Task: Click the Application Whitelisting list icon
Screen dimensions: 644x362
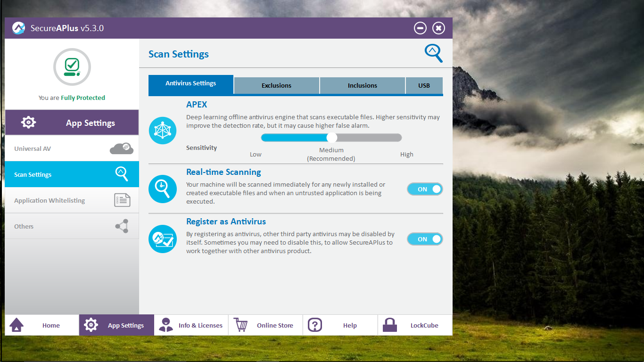Action: point(122,200)
